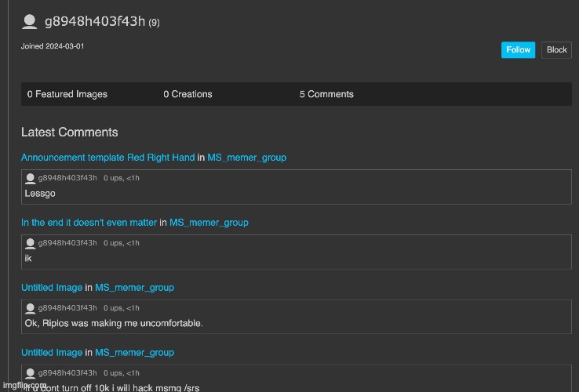Visit MS_memer_group link next to Announcement template
This screenshot has height=392, width=579.
pos(246,158)
